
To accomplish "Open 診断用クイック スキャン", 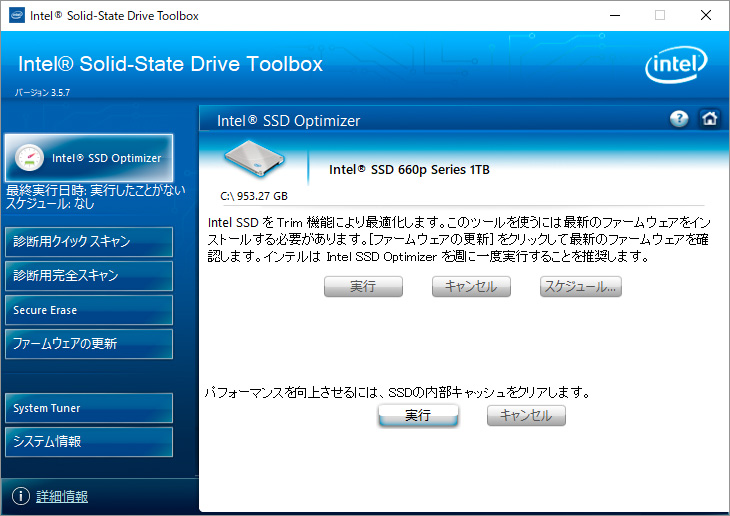I will tap(89, 242).
